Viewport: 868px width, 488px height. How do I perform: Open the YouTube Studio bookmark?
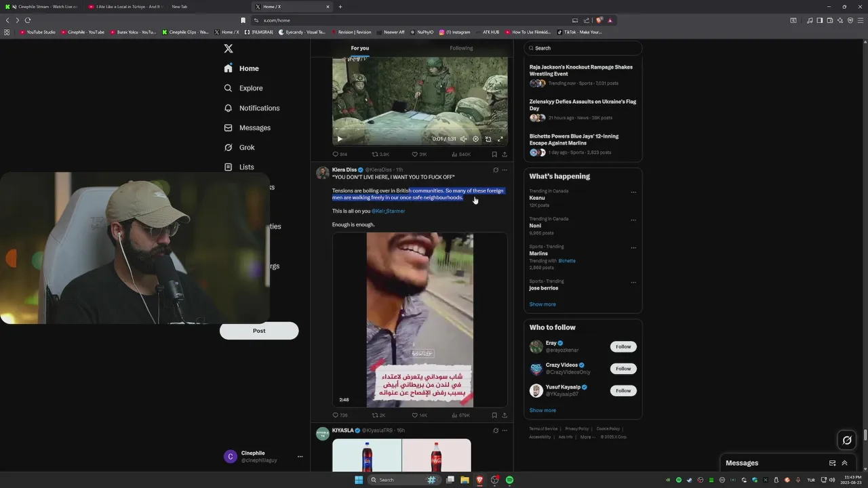tap(37, 32)
